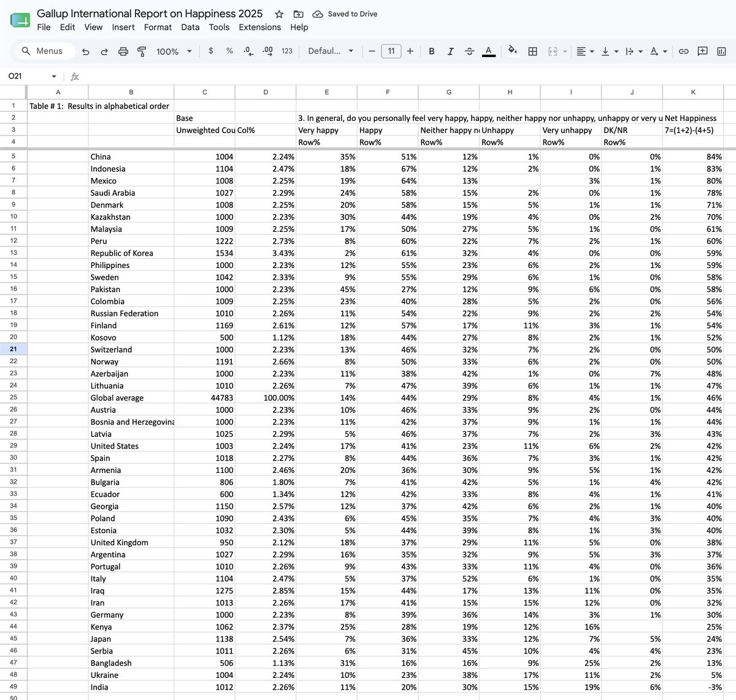Open the File menu
Screen dimensions: 736x700
[x=44, y=27]
